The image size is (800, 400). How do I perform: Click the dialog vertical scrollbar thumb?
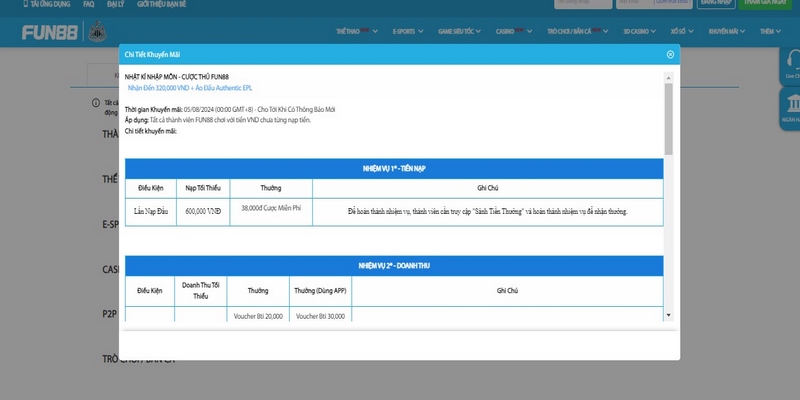pyautogui.click(x=668, y=119)
